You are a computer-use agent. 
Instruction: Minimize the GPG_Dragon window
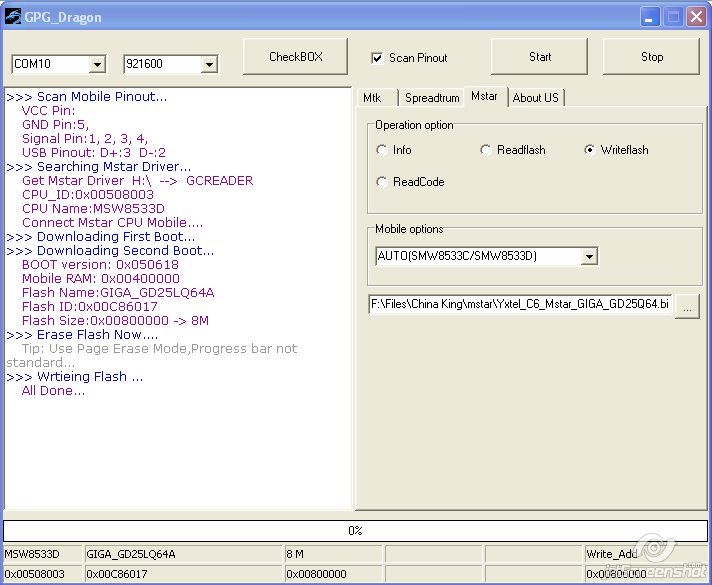click(x=650, y=17)
